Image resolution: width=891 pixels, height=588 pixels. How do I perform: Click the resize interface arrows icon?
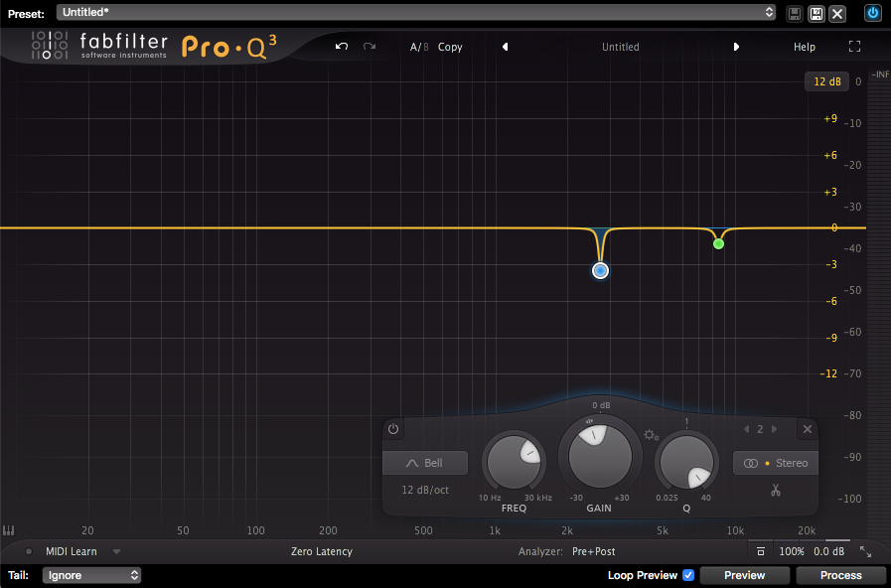tap(865, 551)
